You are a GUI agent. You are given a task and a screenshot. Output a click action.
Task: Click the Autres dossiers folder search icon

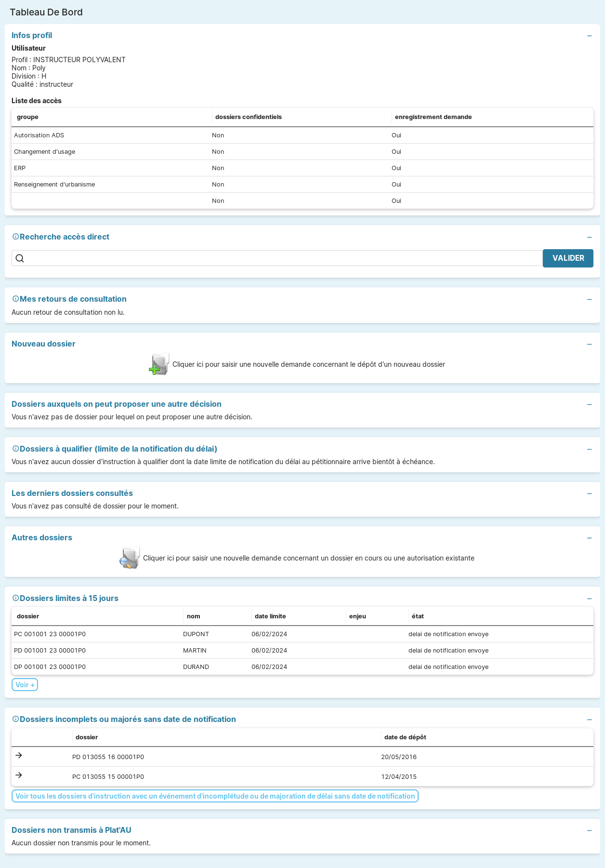click(130, 558)
